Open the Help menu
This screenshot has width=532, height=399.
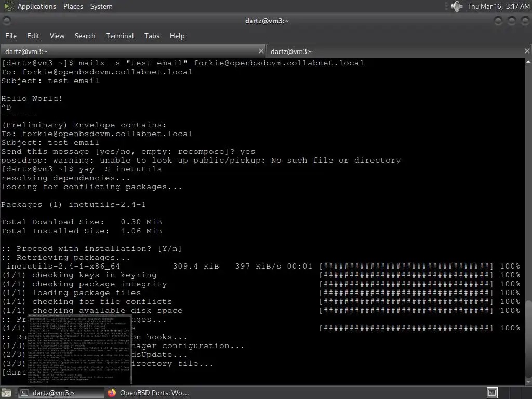click(x=177, y=36)
